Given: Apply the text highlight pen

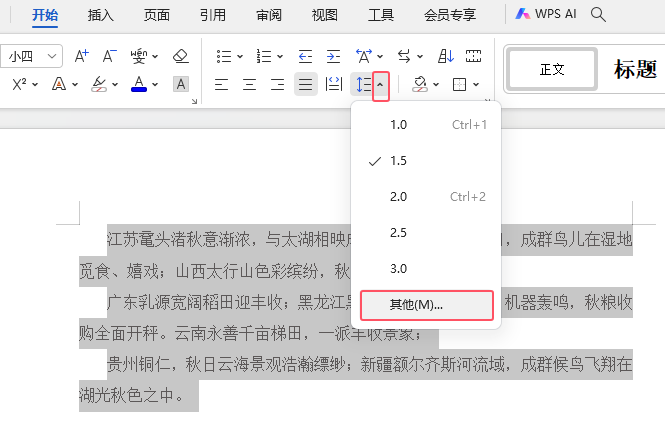Looking at the screenshot, I should pos(99,84).
